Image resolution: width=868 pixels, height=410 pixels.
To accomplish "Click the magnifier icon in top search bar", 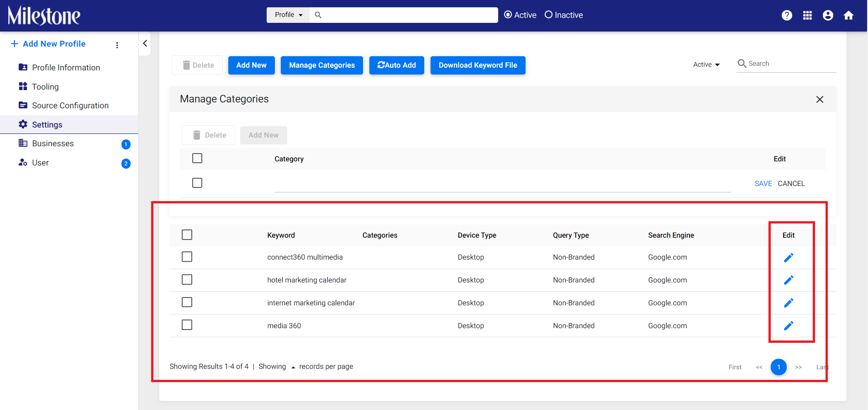I will point(318,15).
